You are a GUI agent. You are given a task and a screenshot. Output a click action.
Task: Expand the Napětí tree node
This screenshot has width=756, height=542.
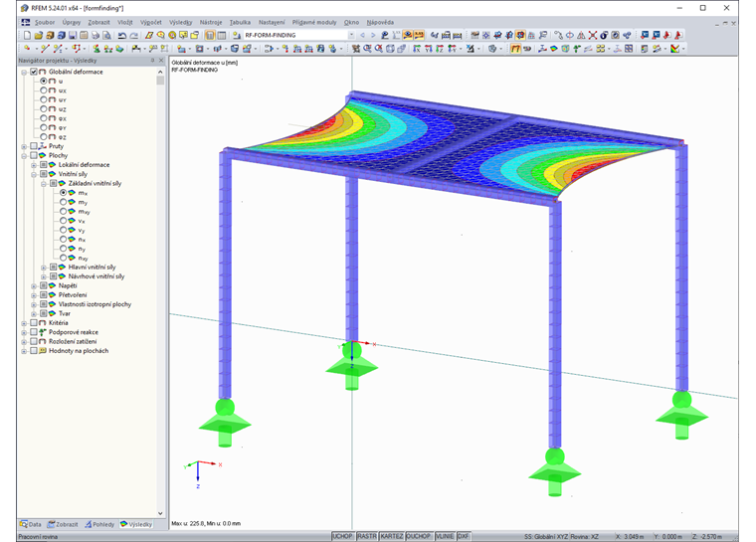pyautogui.click(x=34, y=286)
